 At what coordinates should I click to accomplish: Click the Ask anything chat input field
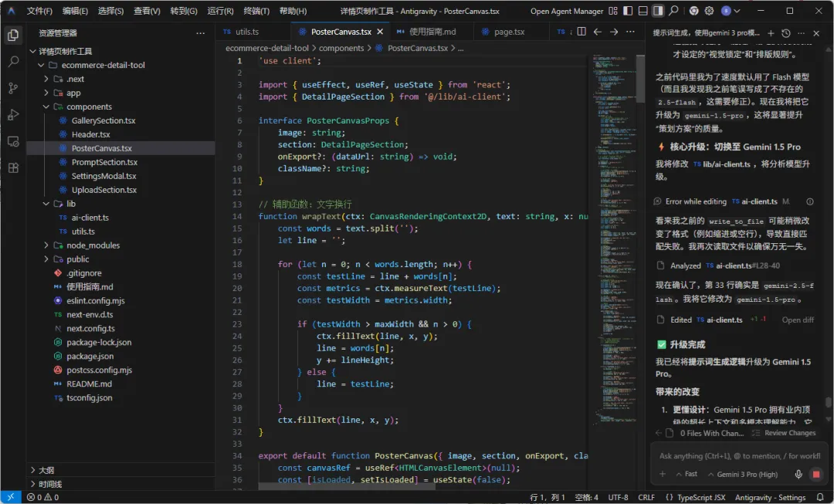coord(734,456)
